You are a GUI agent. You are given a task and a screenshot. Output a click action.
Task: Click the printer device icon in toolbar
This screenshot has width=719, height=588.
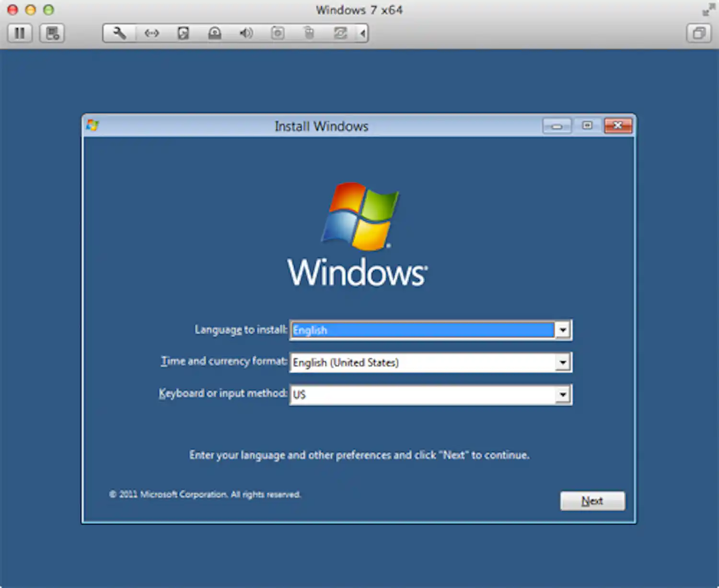tap(341, 33)
